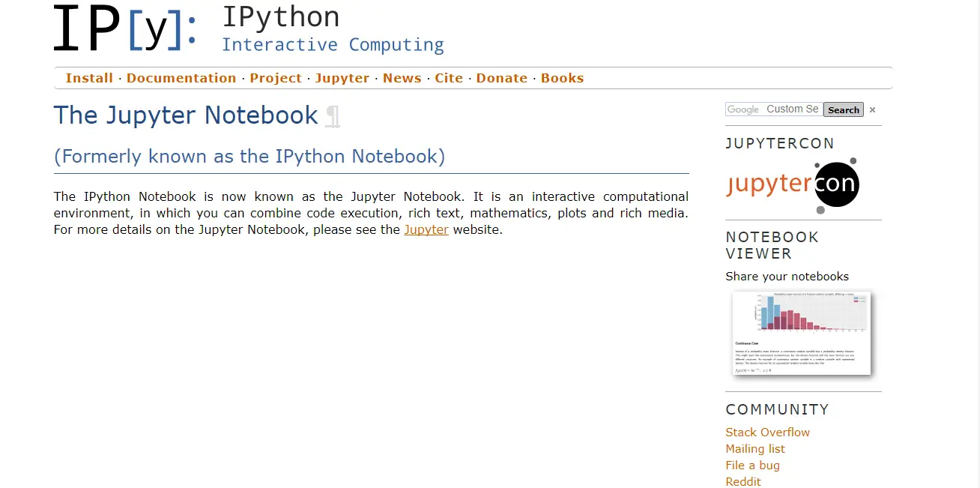
Task: Click the Donate navigation link
Action: coord(502,78)
